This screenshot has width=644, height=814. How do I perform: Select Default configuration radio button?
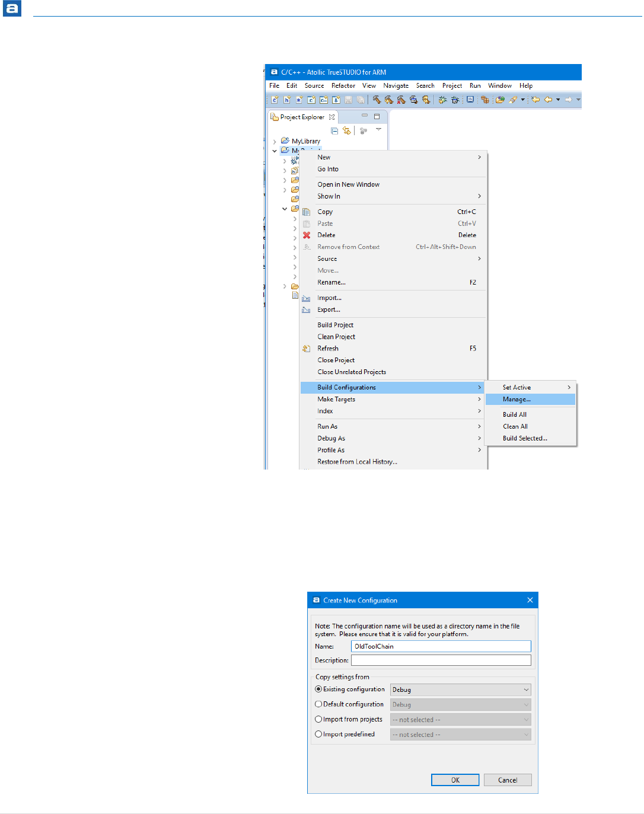click(318, 704)
